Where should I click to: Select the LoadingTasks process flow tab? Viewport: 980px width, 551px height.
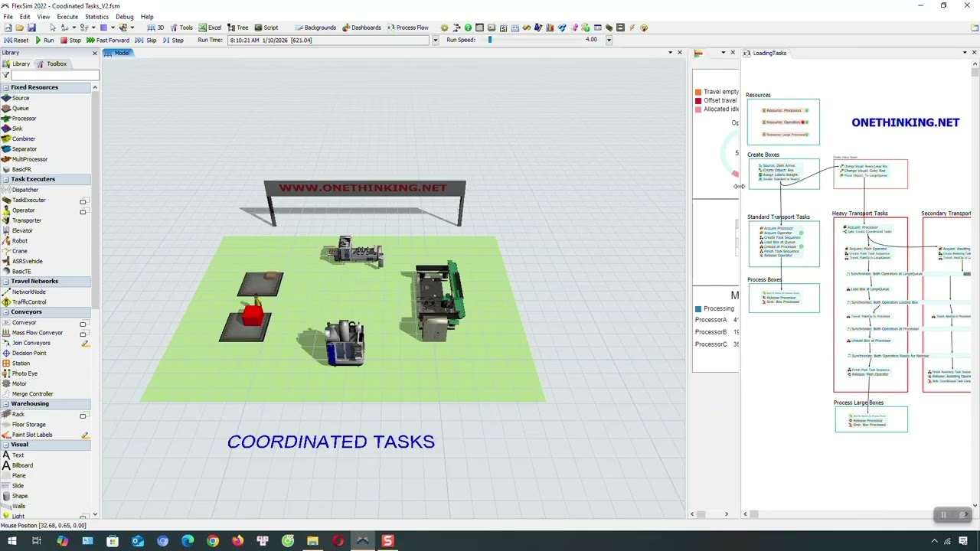(765, 53)
